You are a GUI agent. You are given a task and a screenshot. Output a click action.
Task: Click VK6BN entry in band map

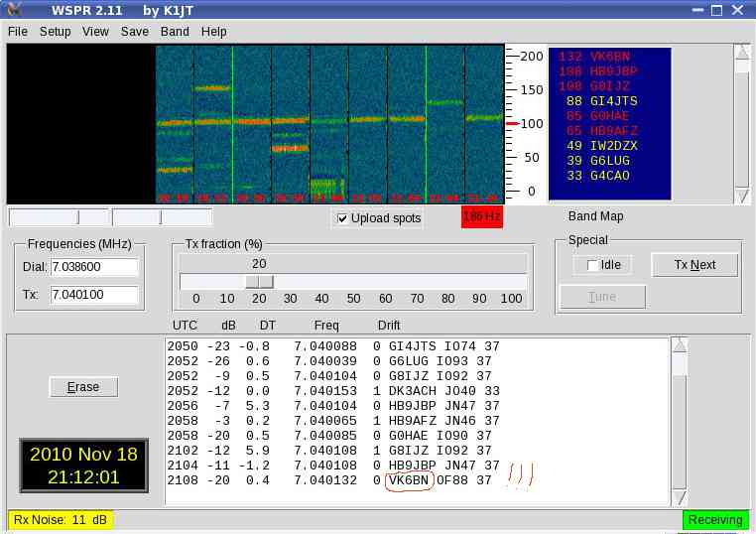pos(594,57)
